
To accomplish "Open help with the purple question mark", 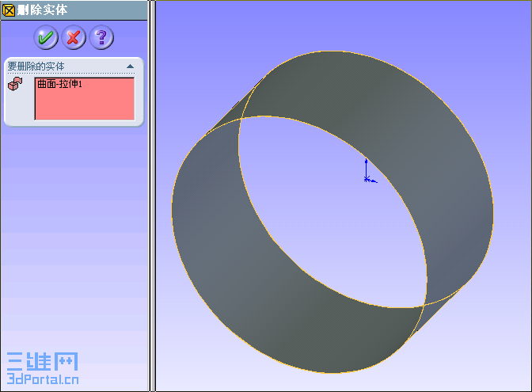I will [101, 37].
